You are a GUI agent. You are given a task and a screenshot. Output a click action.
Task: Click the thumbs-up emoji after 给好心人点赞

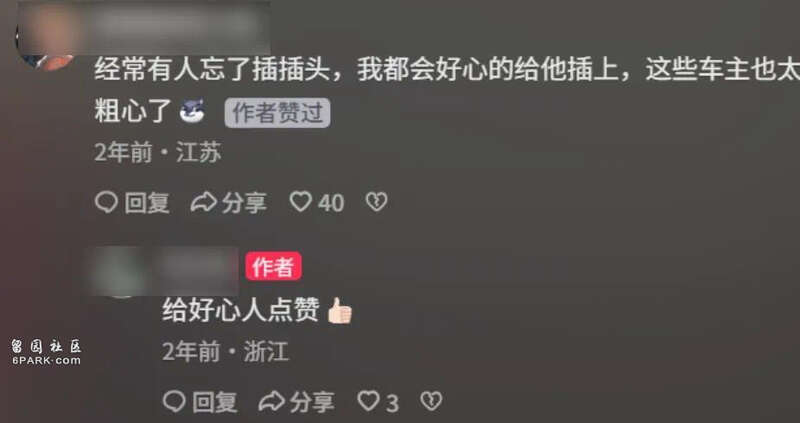pyautogui.click(x=339, y=310)
